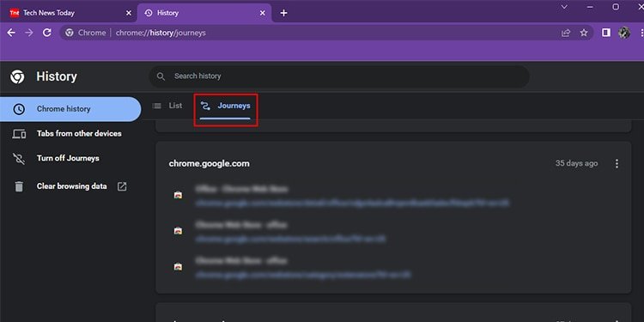This screenshot has height=322, width=644.
Task: Switch to the List view tab
Action: pyautogui.click(x=167, y=106)
